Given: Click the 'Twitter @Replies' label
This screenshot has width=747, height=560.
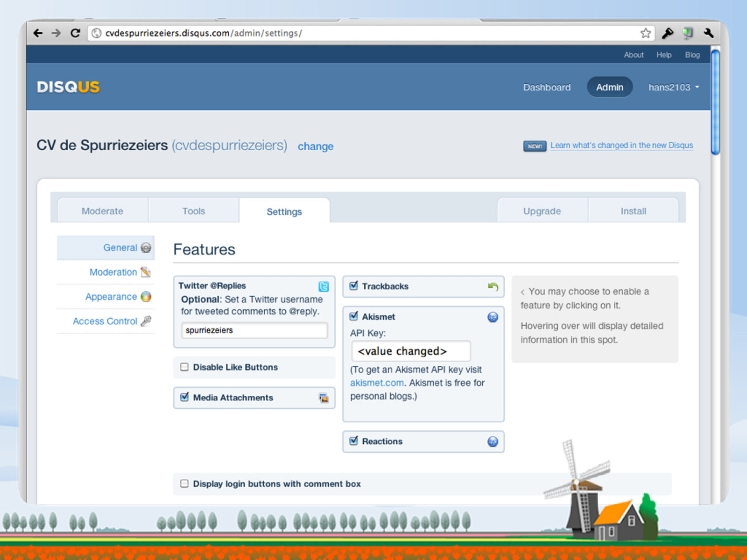Looking at the screenshot, I should 212,286.
